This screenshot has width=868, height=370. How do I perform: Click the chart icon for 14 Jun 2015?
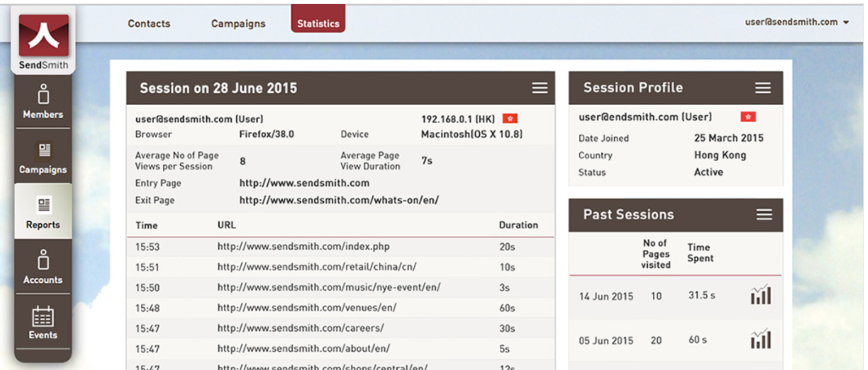click(x=761, y=294)
